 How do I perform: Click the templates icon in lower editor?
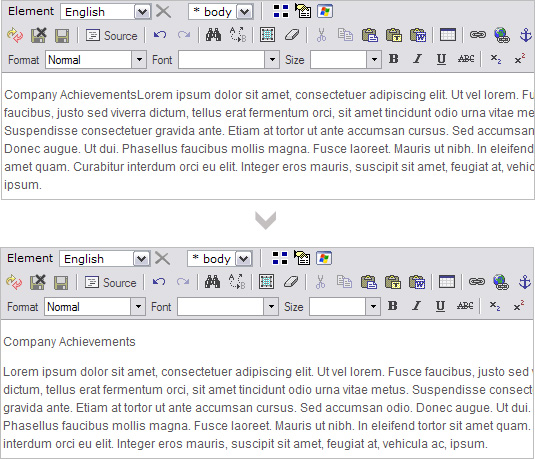(x=302, y=258)
